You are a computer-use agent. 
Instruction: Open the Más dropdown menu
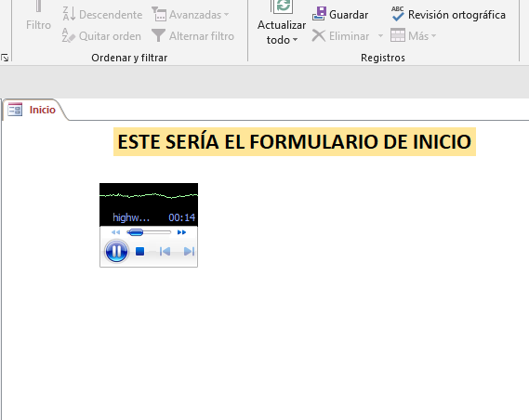tap(414, 35)
